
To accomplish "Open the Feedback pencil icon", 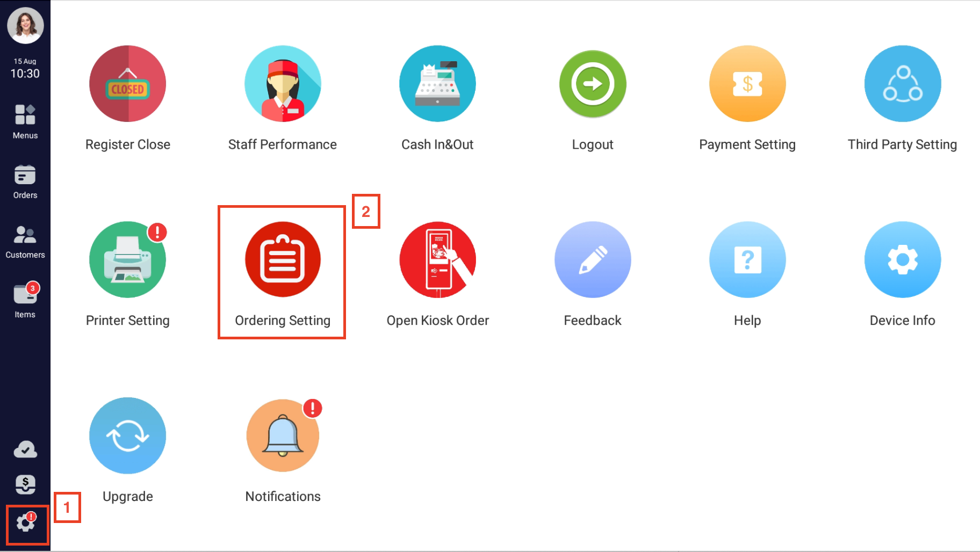I will [x=593, y=260].
